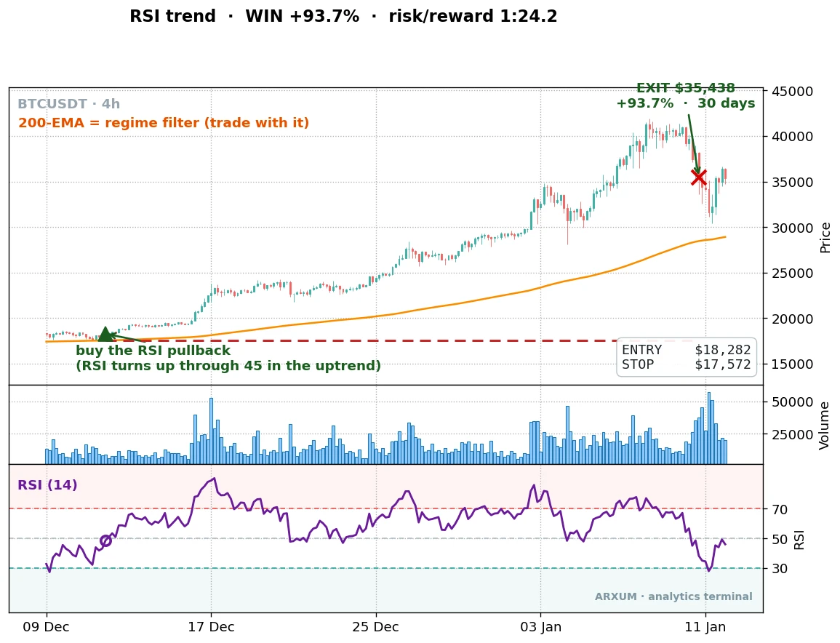Click the RSI 30 axis label
Viewport: 840px width, 643px height.
tap(780, 569)
